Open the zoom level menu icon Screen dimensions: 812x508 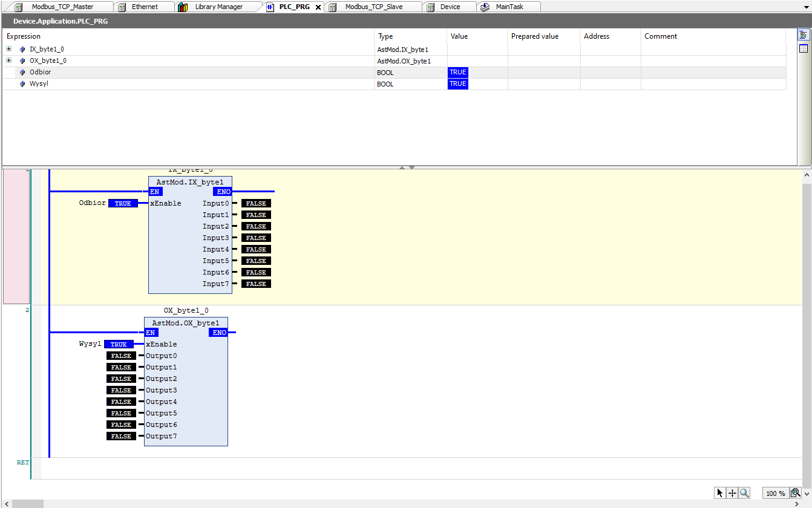(x=795, y=493)
